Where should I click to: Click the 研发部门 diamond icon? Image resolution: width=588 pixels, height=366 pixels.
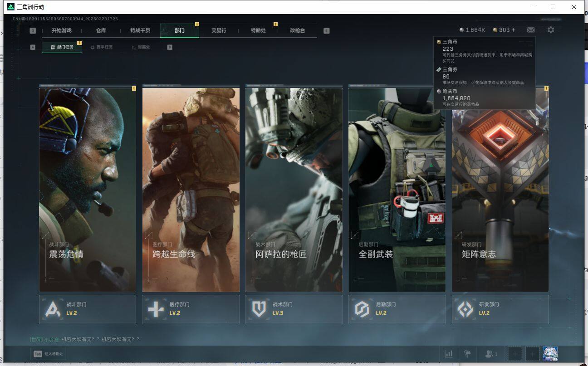coord(465,309)
